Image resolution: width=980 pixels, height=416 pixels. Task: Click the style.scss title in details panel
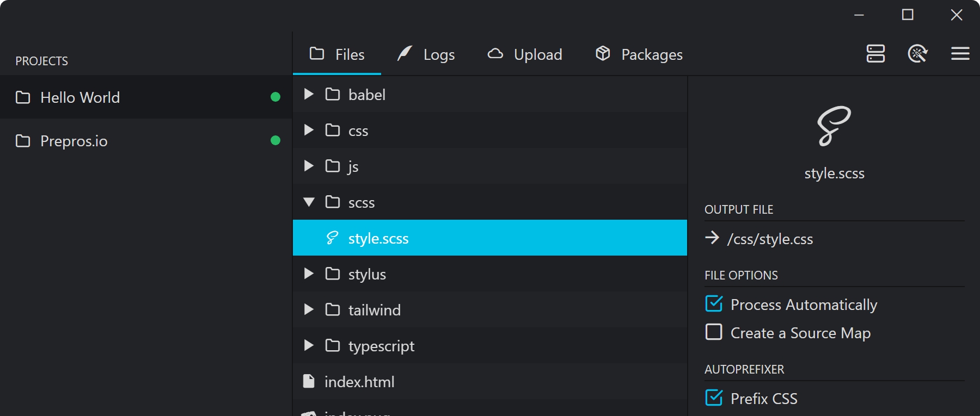pyautogui.click(x=835, y=173)
